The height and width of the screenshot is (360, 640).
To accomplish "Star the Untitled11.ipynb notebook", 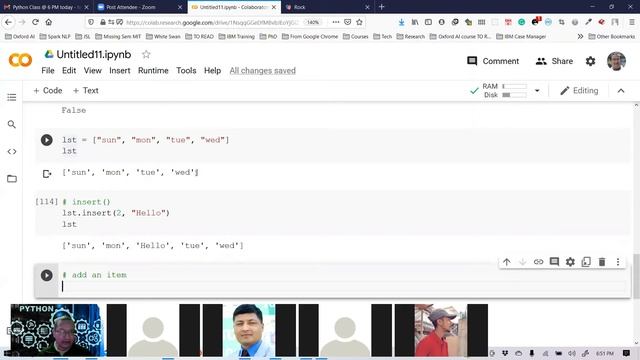I will tap(146, 54).
